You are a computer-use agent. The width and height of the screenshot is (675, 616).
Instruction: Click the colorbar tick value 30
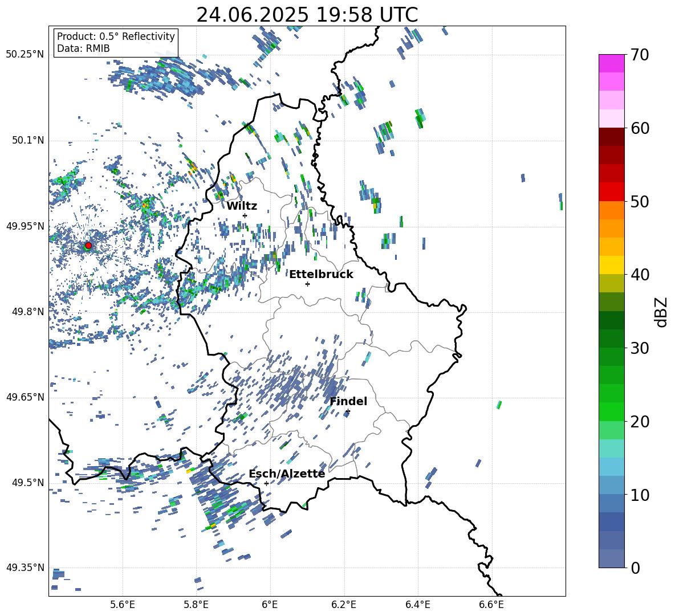point(640,348)
